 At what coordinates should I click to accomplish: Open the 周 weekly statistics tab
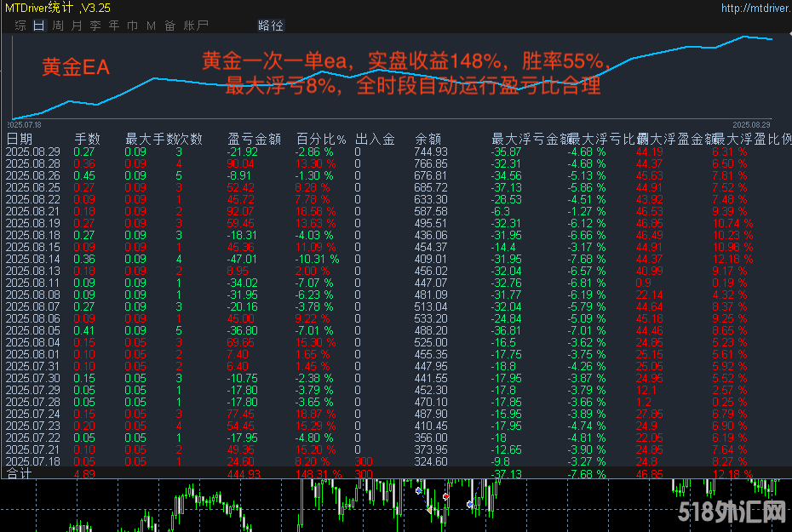[x=57, y=26]
